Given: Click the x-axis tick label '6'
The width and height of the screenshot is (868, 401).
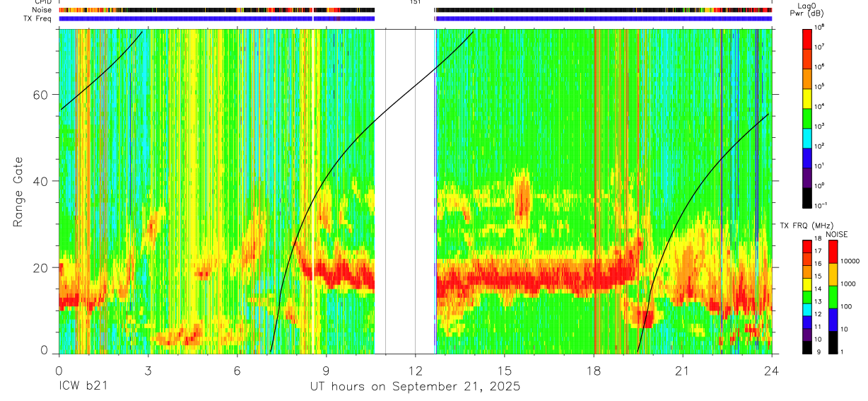Looking at the screenshot, I should pos(237,370).
